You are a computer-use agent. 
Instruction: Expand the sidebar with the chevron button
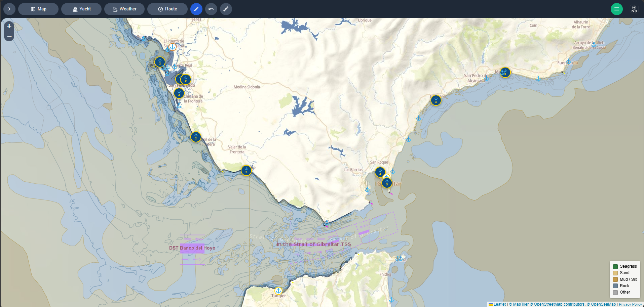[x=9, y=9]
